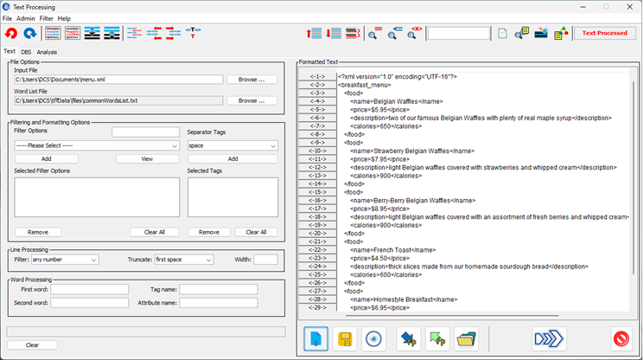The height and width of the screenshot is (360, 644).
Task: Click the circular target icon in bottom bar
Action: (373, 339)
